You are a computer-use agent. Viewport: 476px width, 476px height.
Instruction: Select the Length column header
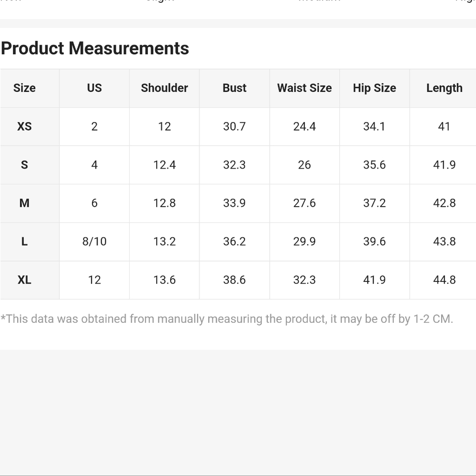[x=445, y=88]
